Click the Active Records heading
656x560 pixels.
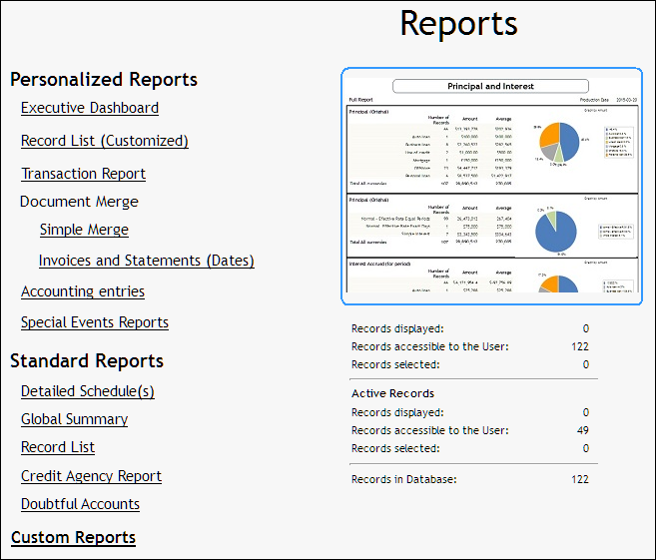[393, 394]
